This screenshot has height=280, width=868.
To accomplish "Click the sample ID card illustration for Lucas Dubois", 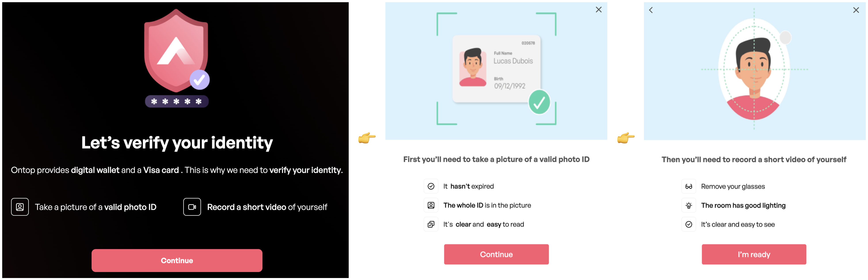I will [x=496, y=69].
